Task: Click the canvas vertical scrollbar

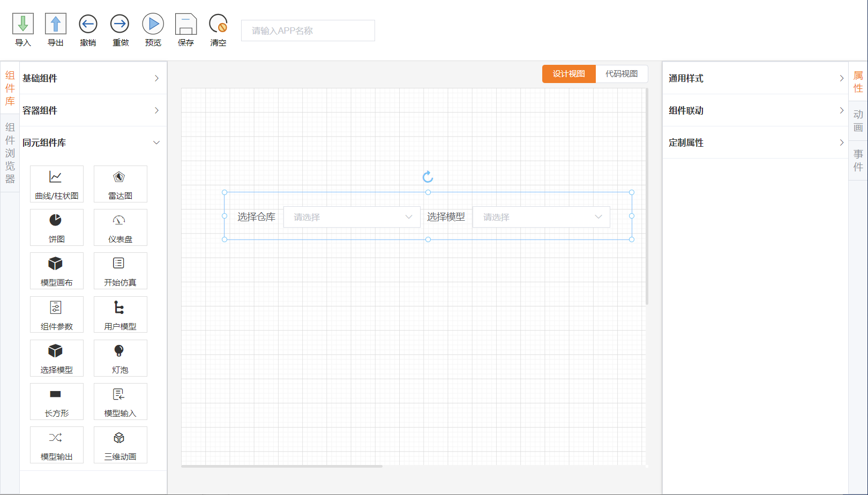Action: tap(647, 197)
